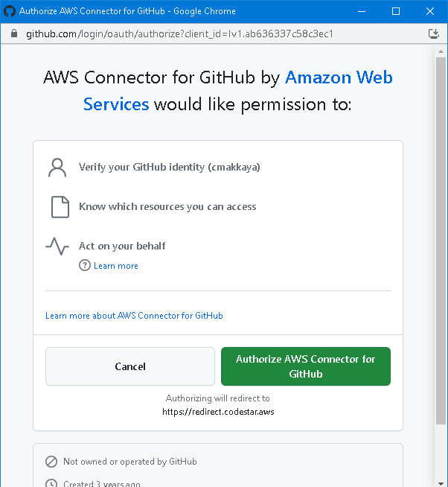Click the Amazon Web Services publisher link
The width and height of the screenshot is (448, 487).
(x=238, y=91)
